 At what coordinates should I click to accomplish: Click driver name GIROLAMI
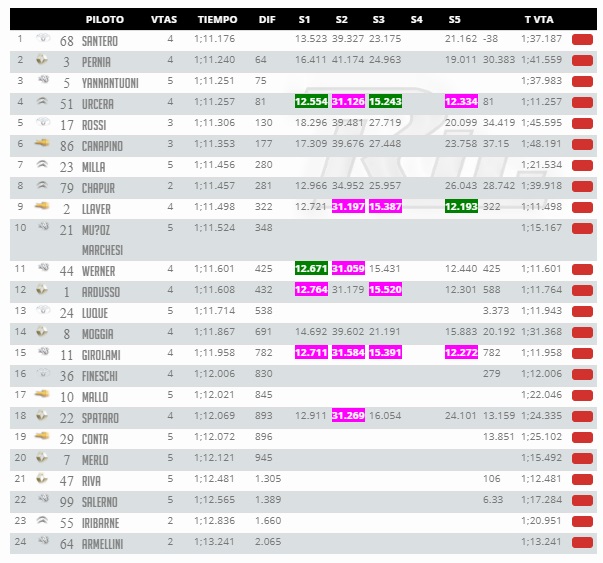[x=101, y=355]
